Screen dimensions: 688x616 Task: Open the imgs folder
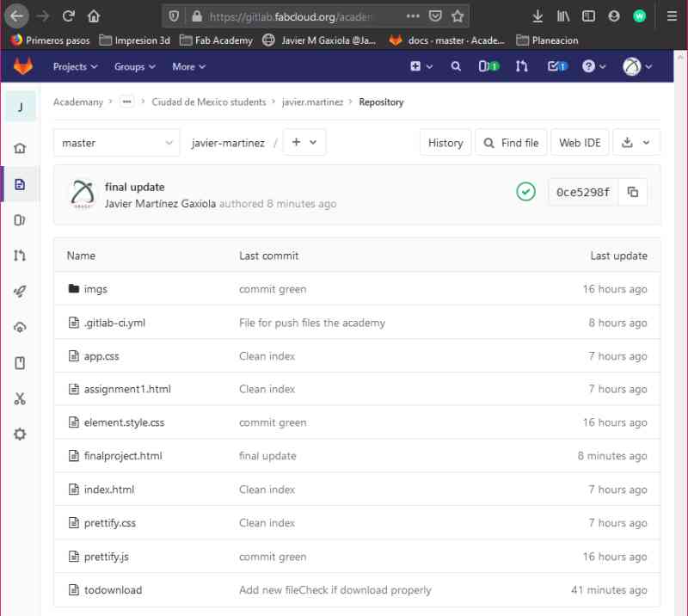[x=95, y=289]
